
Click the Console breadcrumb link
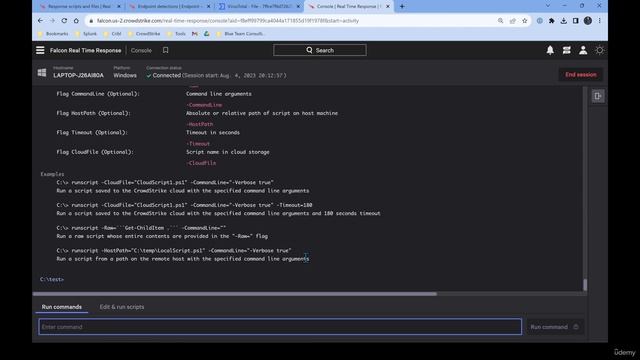click(141, 50)
